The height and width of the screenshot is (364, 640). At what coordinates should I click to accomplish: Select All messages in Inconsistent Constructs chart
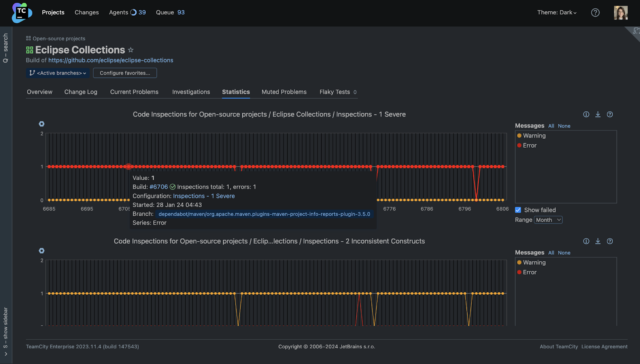(551, 253)
